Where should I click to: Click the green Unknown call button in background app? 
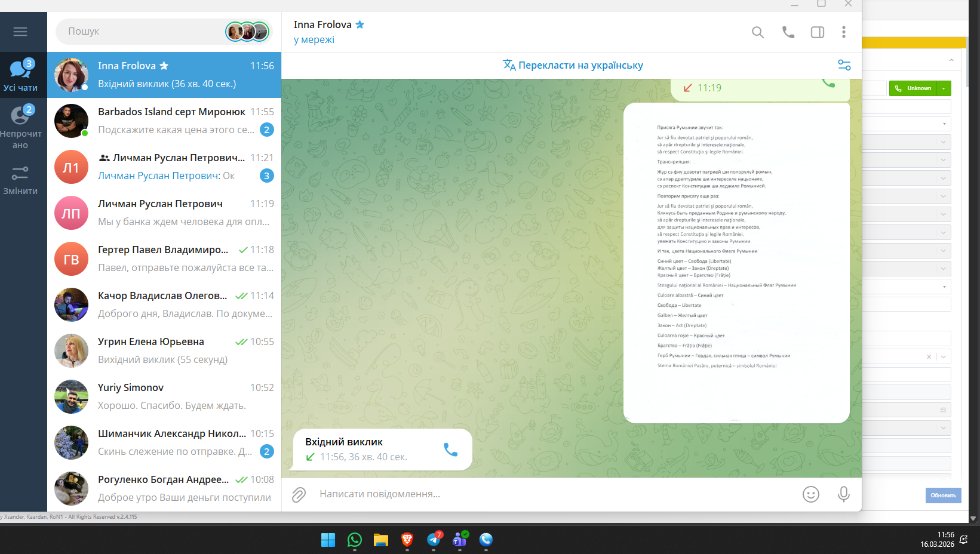(913, 88)
